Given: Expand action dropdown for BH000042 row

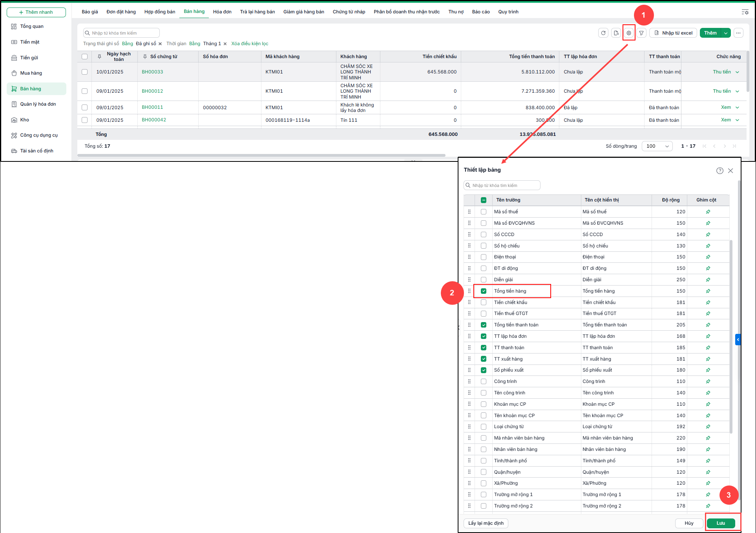Looking at the screenshot, I should (x=737, y=120).
